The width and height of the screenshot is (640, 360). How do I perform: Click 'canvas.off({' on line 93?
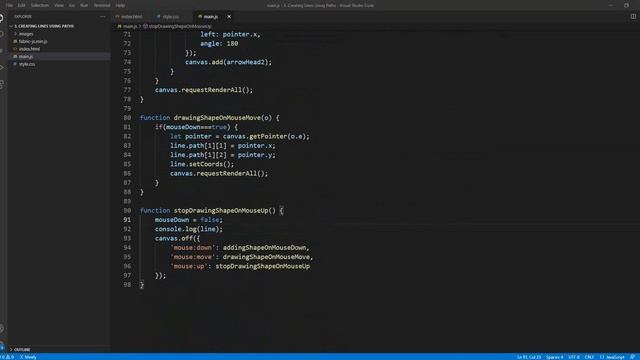178,239
